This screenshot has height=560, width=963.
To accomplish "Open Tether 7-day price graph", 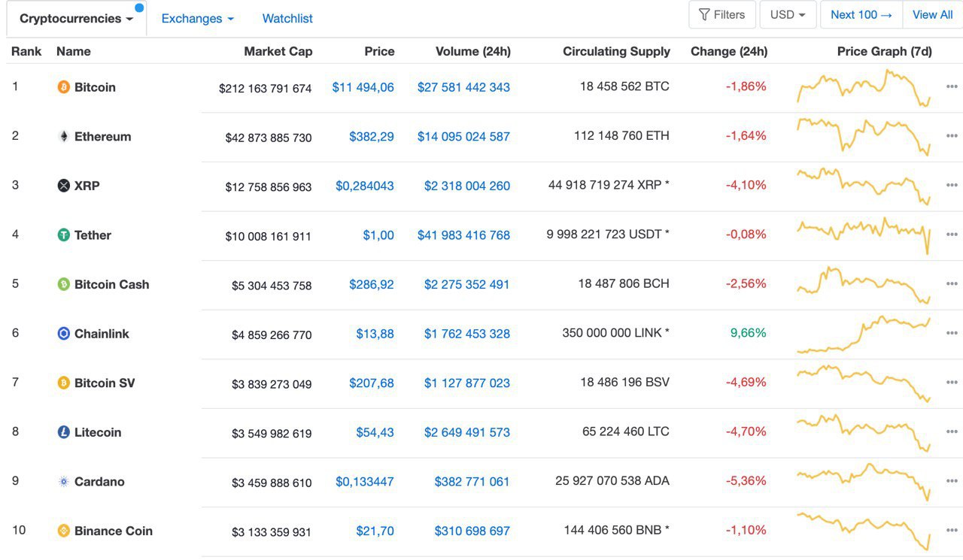I will [864, 235].
